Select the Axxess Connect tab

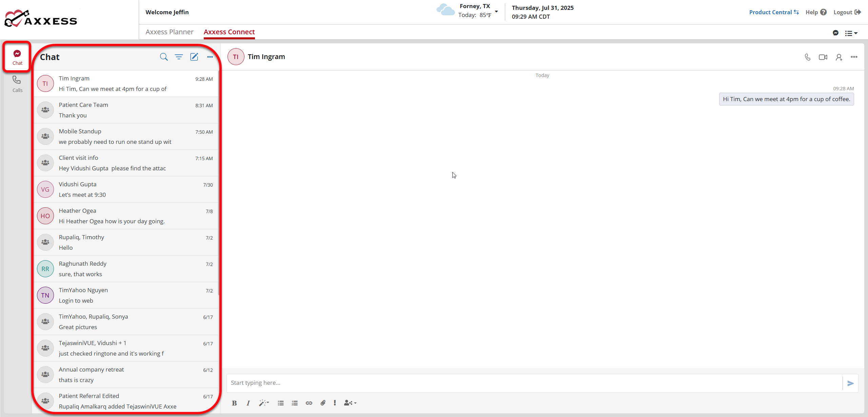[x=229, y=32]
